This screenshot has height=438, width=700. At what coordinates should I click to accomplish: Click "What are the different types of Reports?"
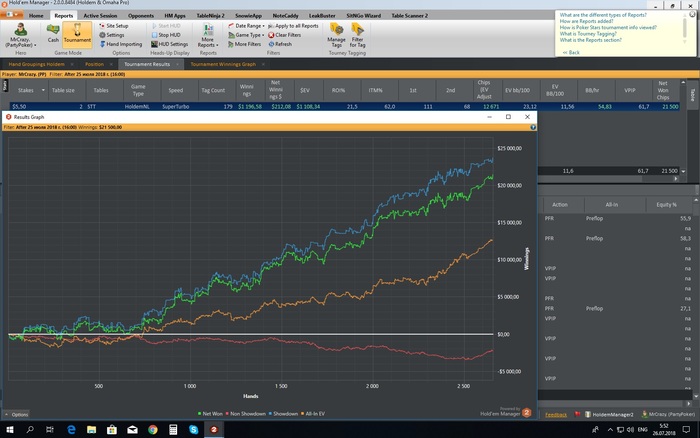tap(603, 15)
